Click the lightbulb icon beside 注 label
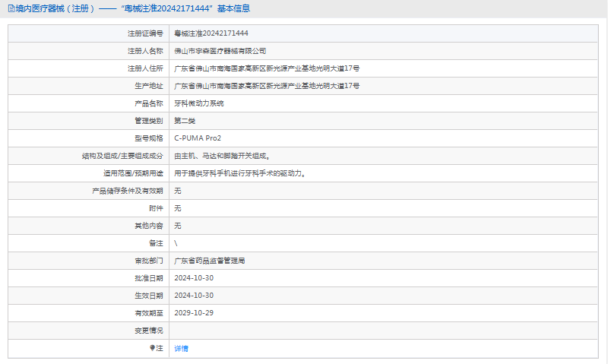The image size is (608, 364). pos(153,348)
